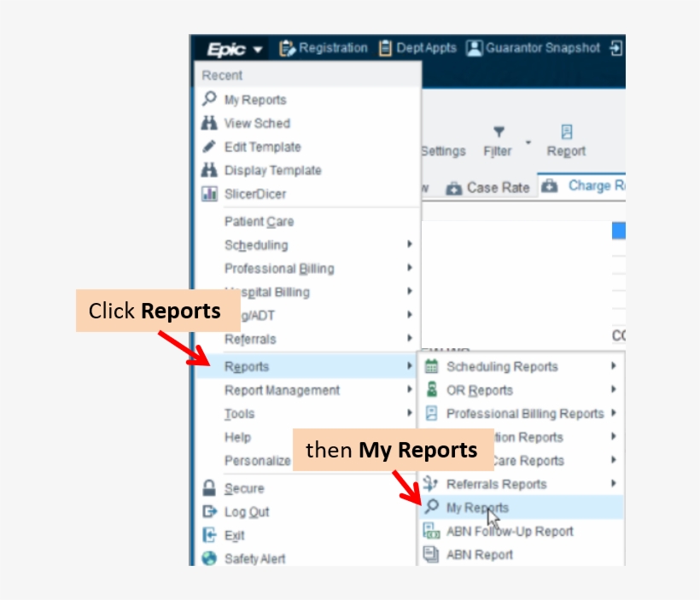This screenshot has width=700, height=600.
Task: Click the Report toolbar icon
Action: [x=567, y=131]
